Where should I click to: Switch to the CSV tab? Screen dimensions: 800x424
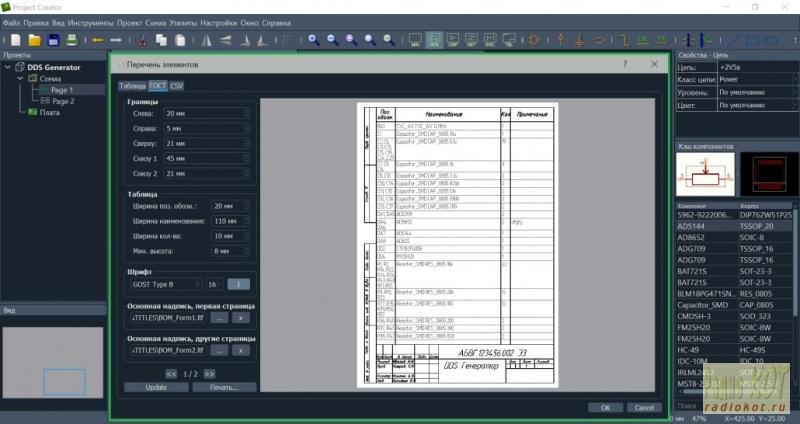point(176,86)
